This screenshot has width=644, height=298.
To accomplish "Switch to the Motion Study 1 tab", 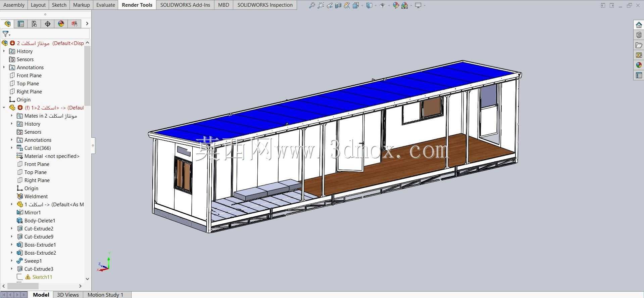I will point(105,295).
